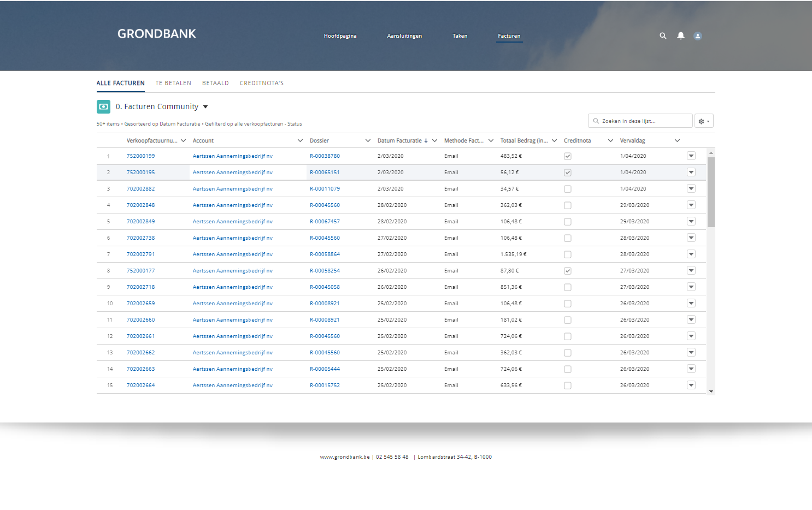This screenshot has height=510, width=812.
Task: Open list view settings gear icon
Action: click(x=704, y=121)
